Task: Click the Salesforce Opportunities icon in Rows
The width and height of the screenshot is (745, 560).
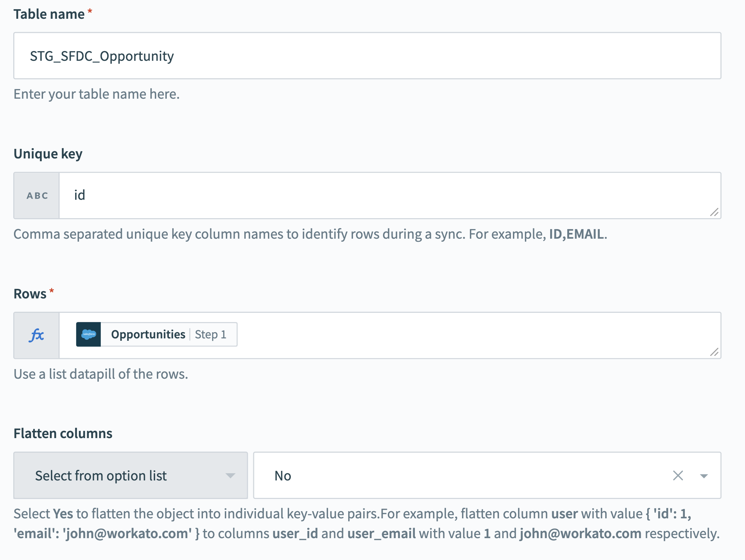Action: 88,334
